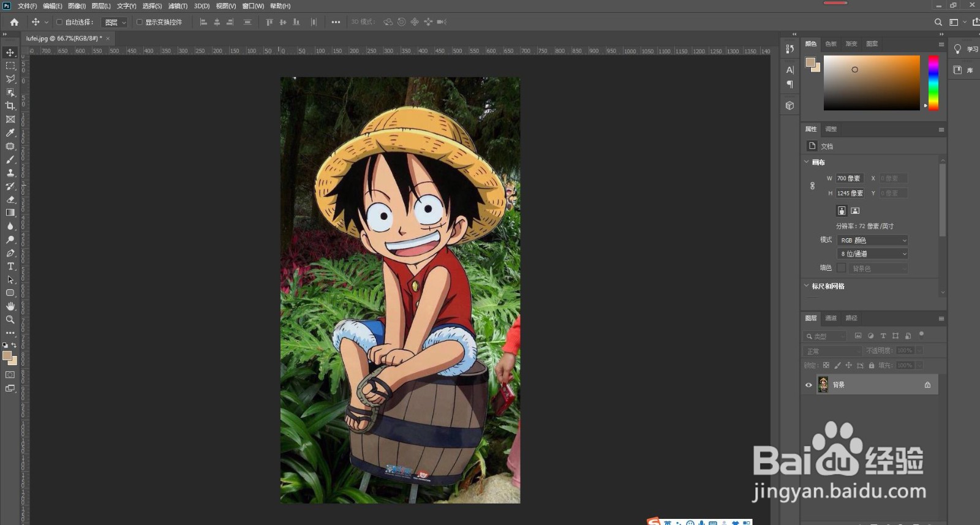
Task: Select the Eyedropper tool
Action: tap(10, 133)
